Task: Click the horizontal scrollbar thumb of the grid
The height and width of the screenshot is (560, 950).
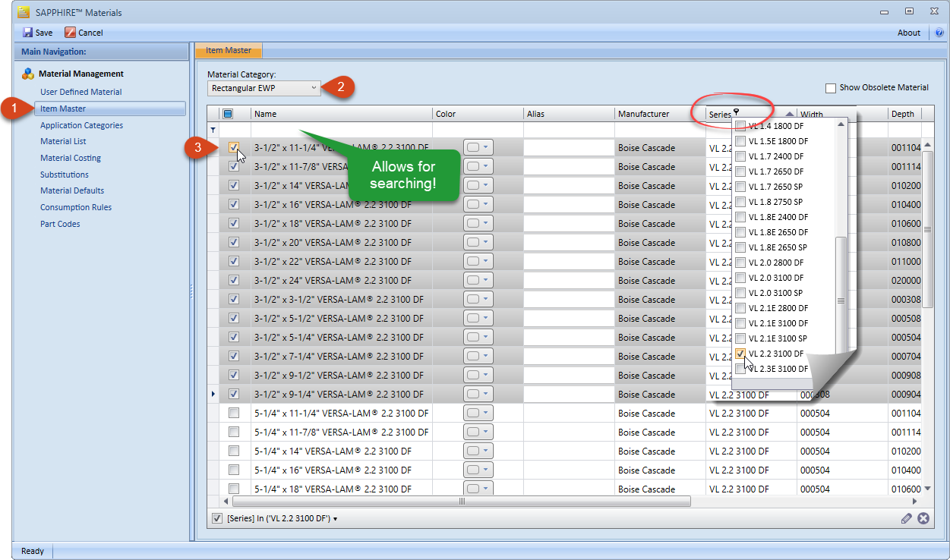Action: (461, 502)
